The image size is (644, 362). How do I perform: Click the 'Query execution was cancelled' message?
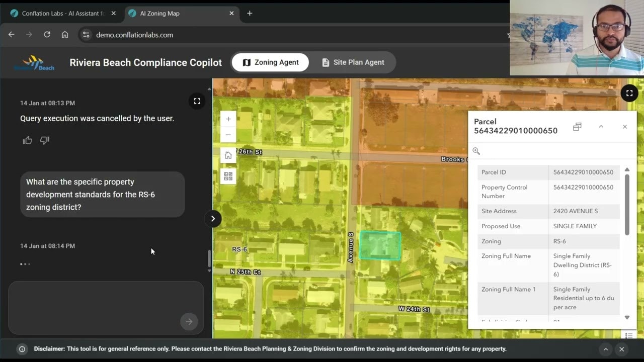point(97,119)
